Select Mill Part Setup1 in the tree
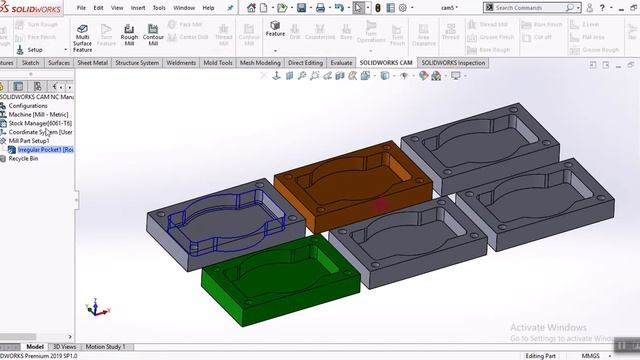 pos(29,141)
